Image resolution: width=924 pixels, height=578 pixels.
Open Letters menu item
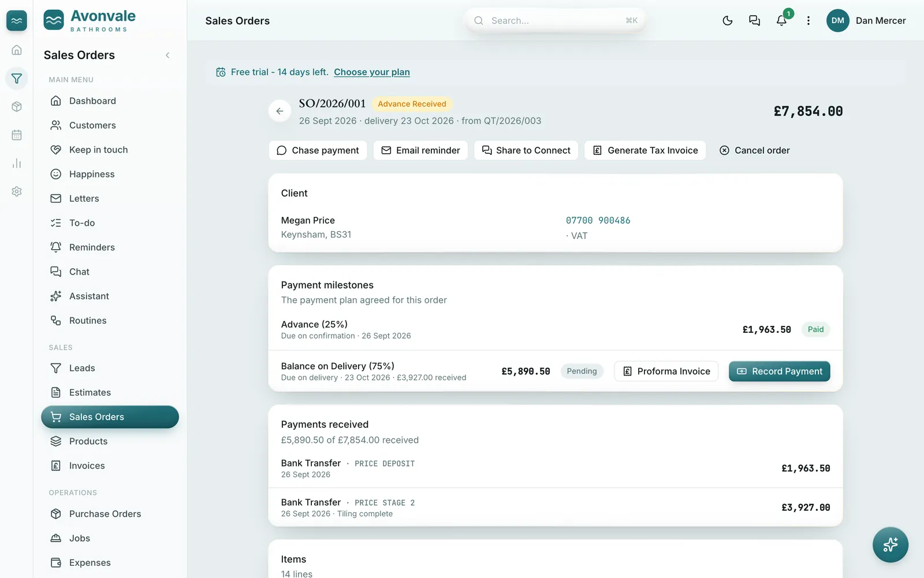point(110,198)
